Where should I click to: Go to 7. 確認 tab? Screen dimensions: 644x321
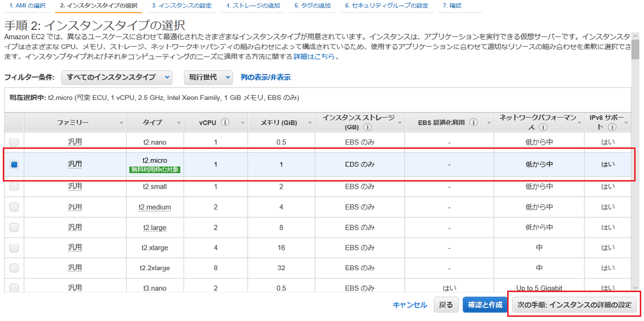[x=452, y=5]
